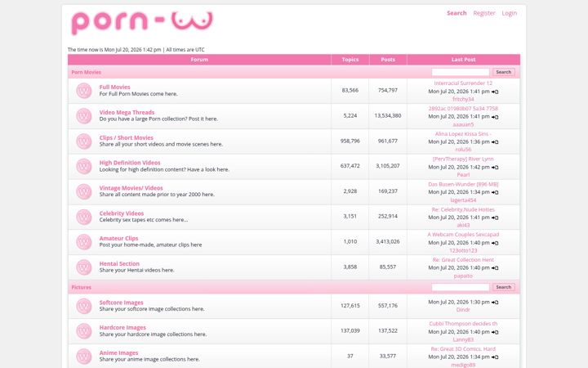View latest post icon in Hardcore Images row

495,332
